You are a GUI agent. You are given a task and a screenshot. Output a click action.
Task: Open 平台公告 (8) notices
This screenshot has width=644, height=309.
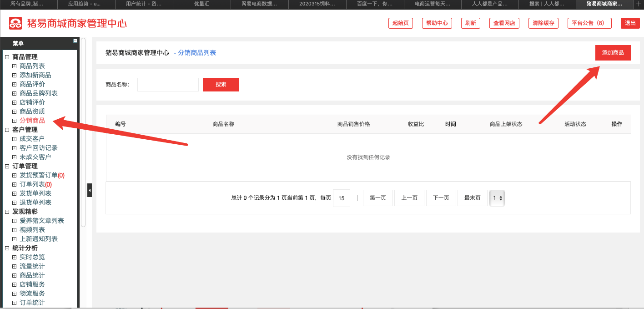(x=589, y=23)
